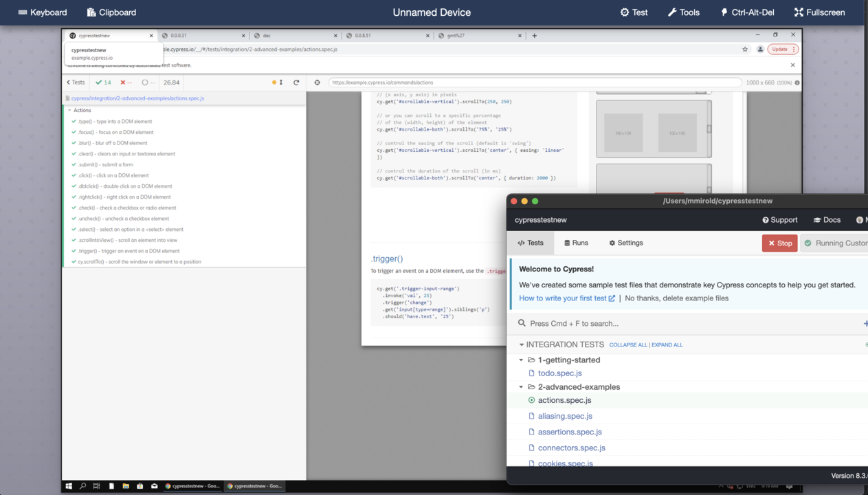Select the cy.scrollTo() test row
The image size is (868, 495).
(x=184, y=262)
